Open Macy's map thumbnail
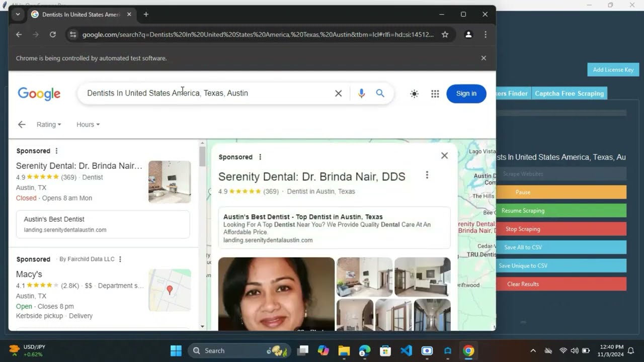Viewport: 644px width, 362px height. (x=170, y=290)
